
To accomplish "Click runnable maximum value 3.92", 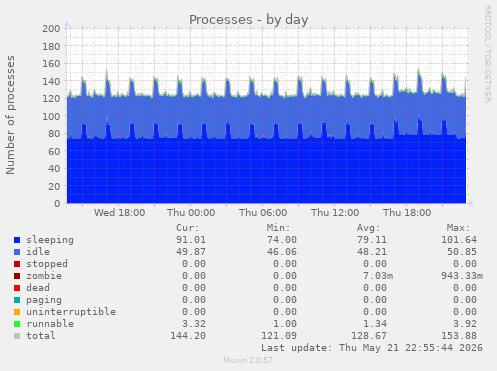I will click(x=465, y=324).
